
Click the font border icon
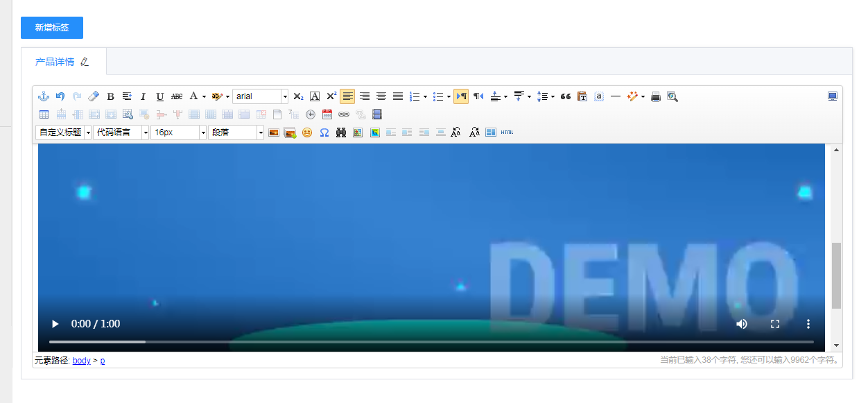[315, 96]
